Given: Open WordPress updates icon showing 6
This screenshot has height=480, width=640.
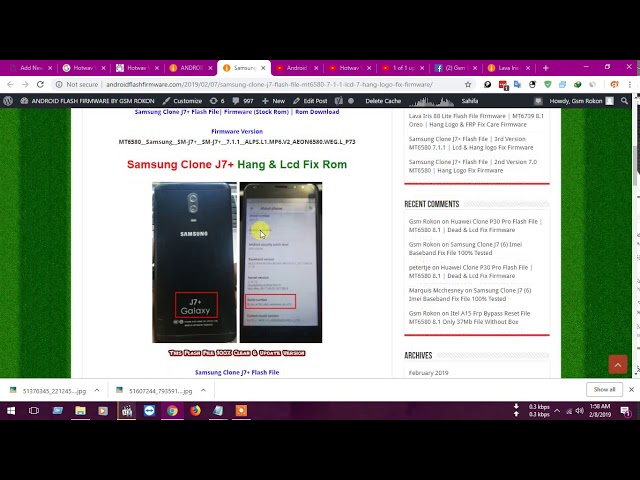Looking at the screenshot, I should (x=217, y=101).
